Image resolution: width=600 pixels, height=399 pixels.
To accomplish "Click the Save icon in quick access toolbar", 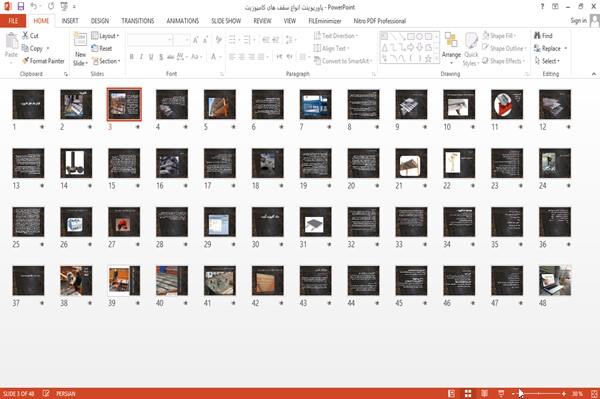I will (21, 7).
